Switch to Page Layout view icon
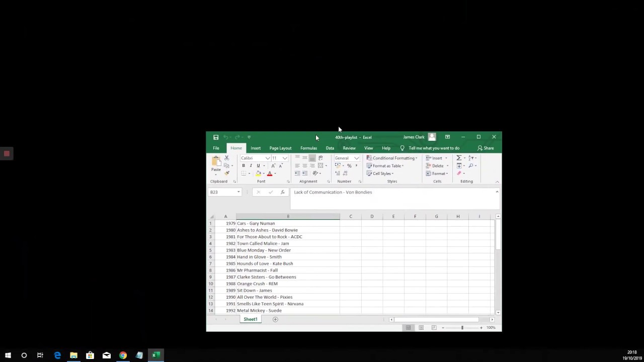 (x=421, y=328)
